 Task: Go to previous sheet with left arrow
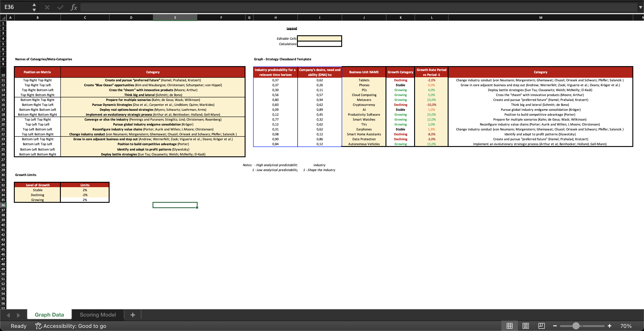point(8,315)
